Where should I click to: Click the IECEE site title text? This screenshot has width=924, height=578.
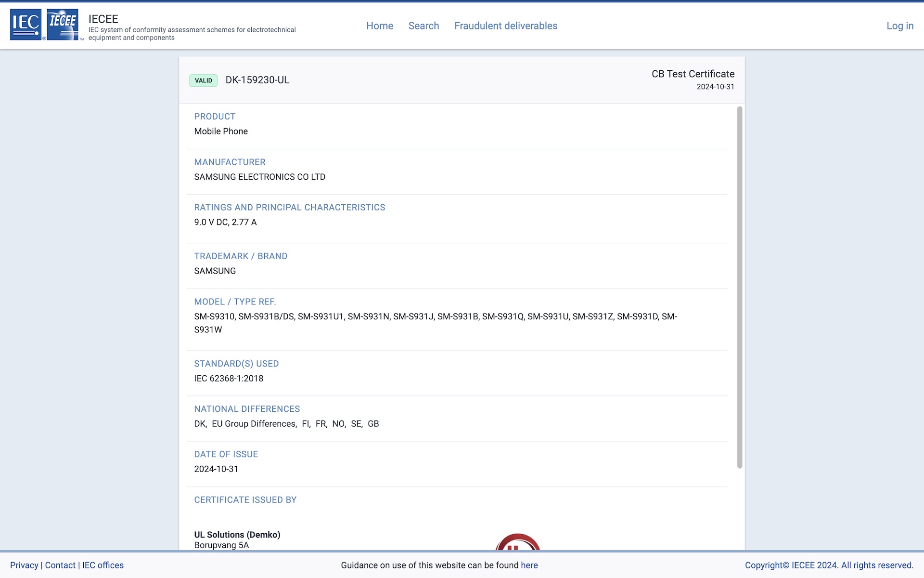pyautogui.click(x=103, y=19)
